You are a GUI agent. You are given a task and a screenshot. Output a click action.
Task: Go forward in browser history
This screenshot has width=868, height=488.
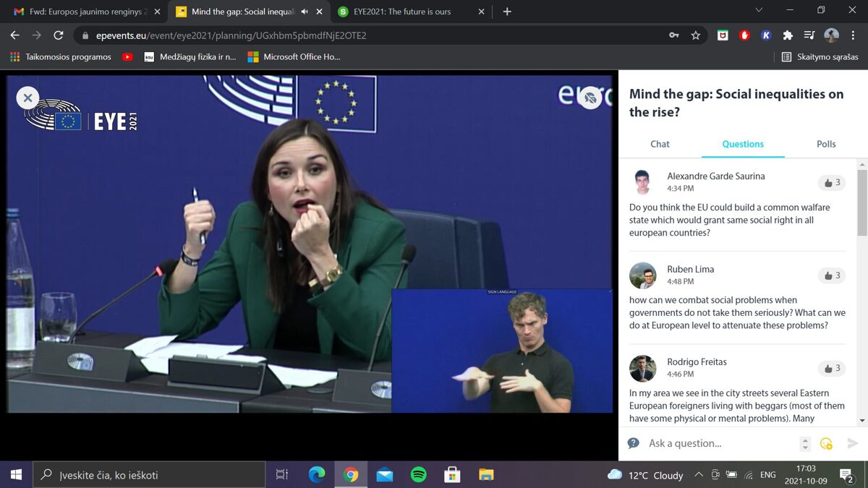pos(37,35)
